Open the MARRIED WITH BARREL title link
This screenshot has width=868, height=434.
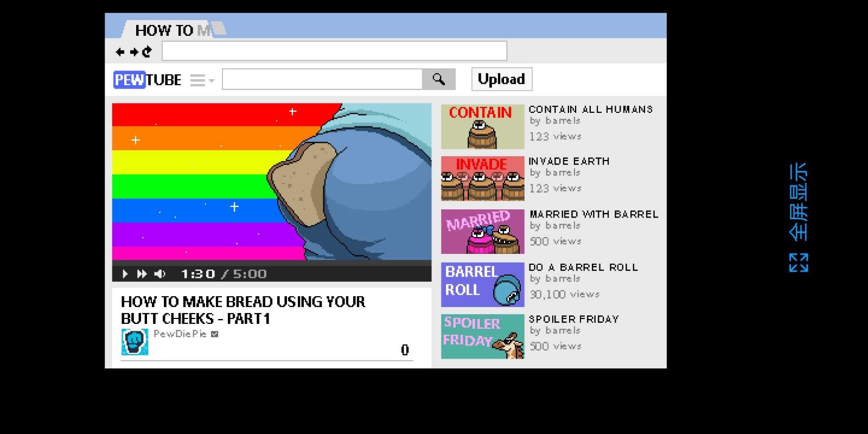pos(594,214)
